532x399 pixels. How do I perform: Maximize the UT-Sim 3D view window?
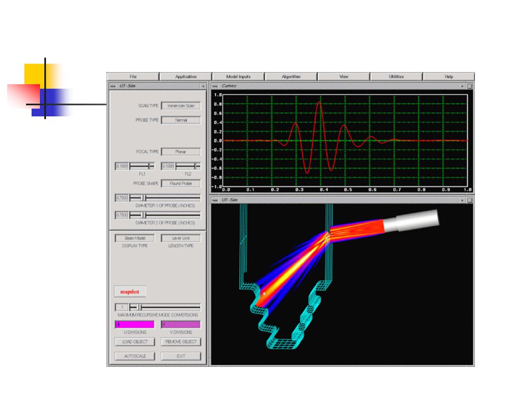[x=469, y=200]
